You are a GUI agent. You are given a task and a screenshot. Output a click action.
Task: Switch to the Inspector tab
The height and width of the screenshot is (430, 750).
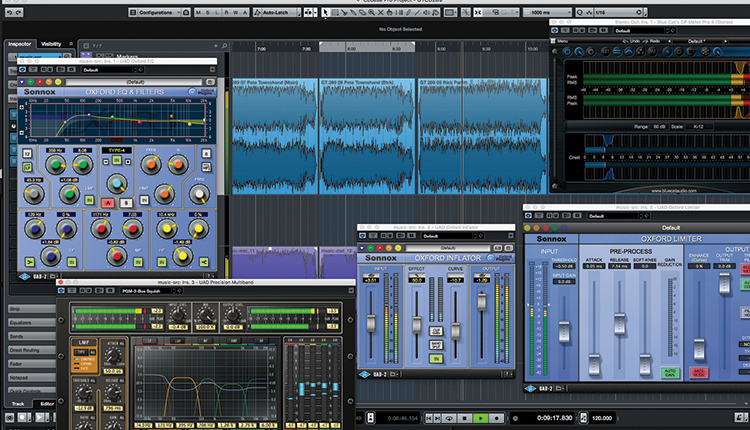pos(20,44)
